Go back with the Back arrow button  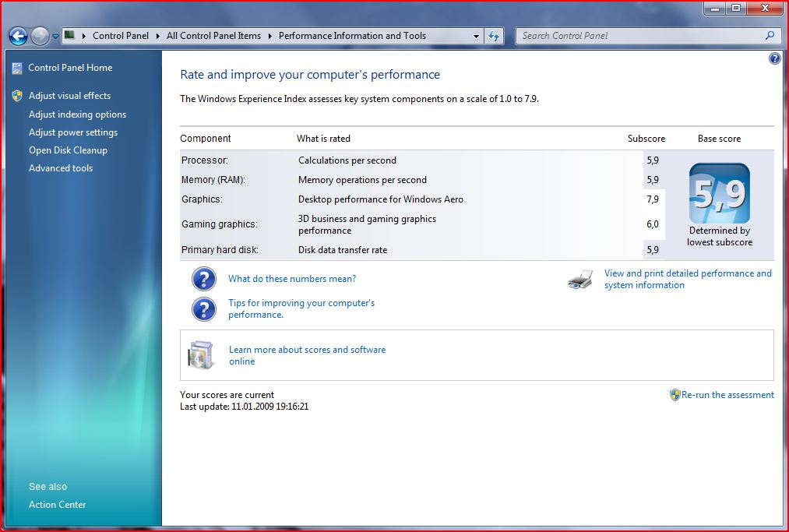click(x=18, y=37)
